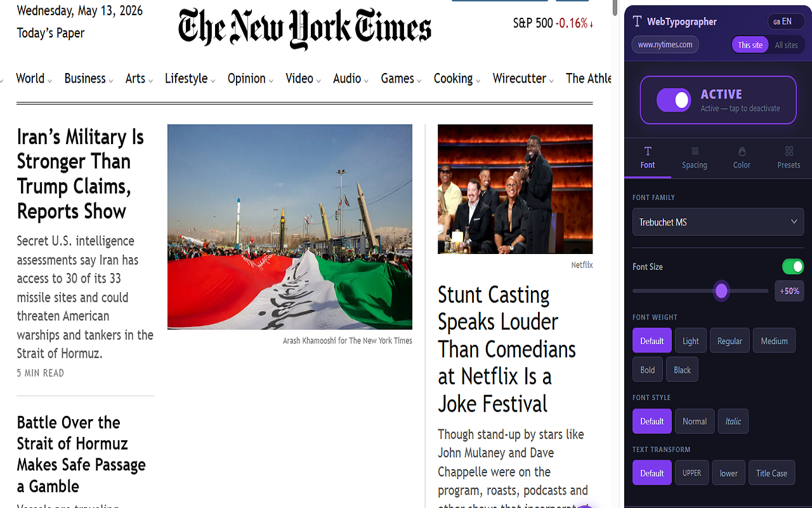Choose Regular font weight
This screenshot has width=812, height=508.
(x=730, y=341)
